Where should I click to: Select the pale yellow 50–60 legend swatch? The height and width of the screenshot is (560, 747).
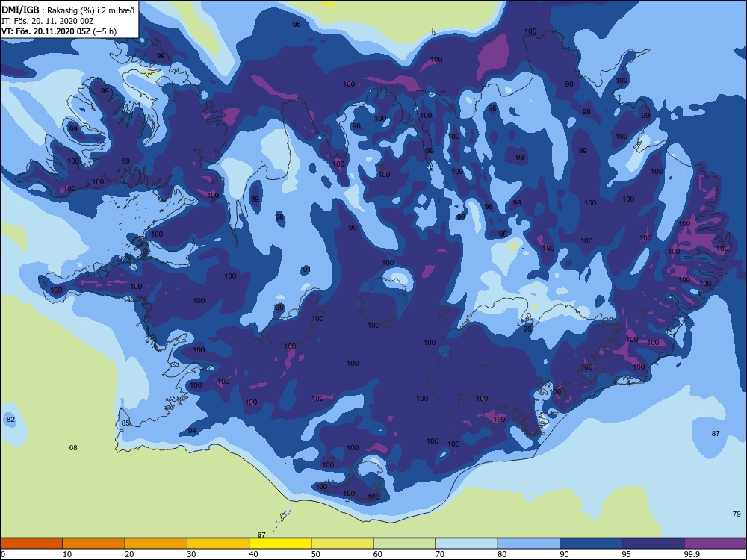pos(342,544)
